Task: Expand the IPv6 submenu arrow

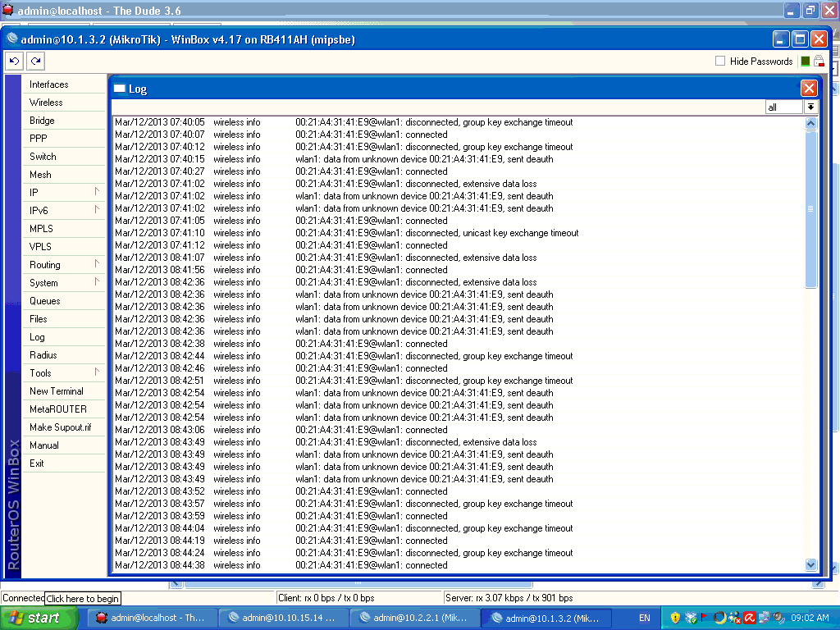Action: click(97, 210)
